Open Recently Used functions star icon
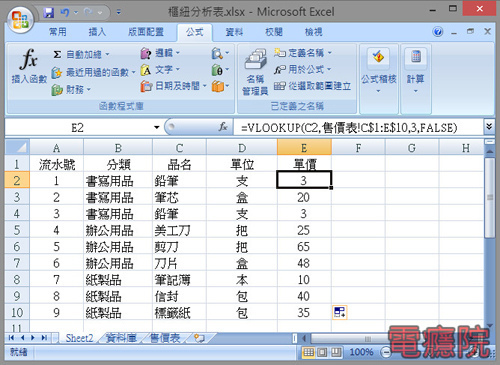Screen dimensions: 500x365 [x=57, y=72]
